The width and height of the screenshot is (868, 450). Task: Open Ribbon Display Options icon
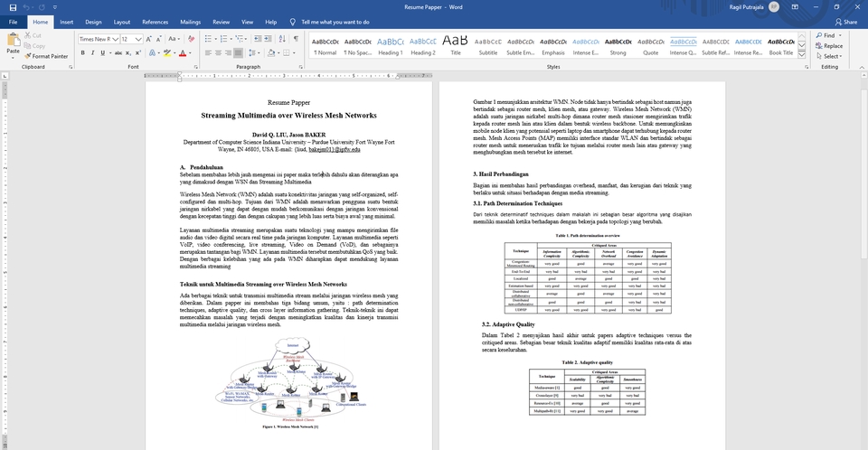(x=795, y=7)
